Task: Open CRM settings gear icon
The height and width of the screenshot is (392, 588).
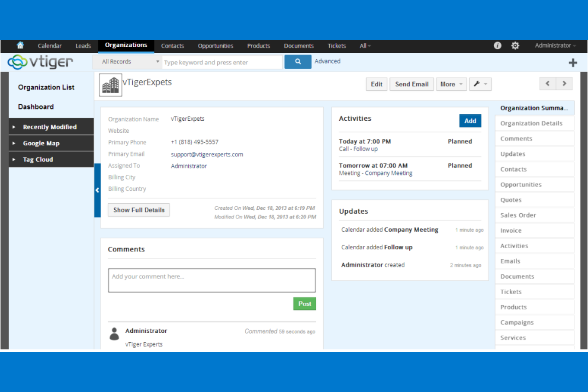Action: coord(515,46)
